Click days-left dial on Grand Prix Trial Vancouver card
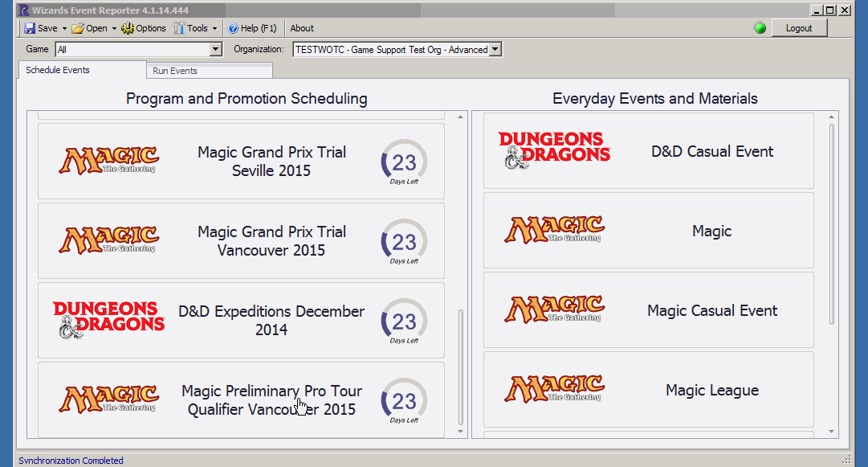The image size is (868, 467). (x=404, y=241)
